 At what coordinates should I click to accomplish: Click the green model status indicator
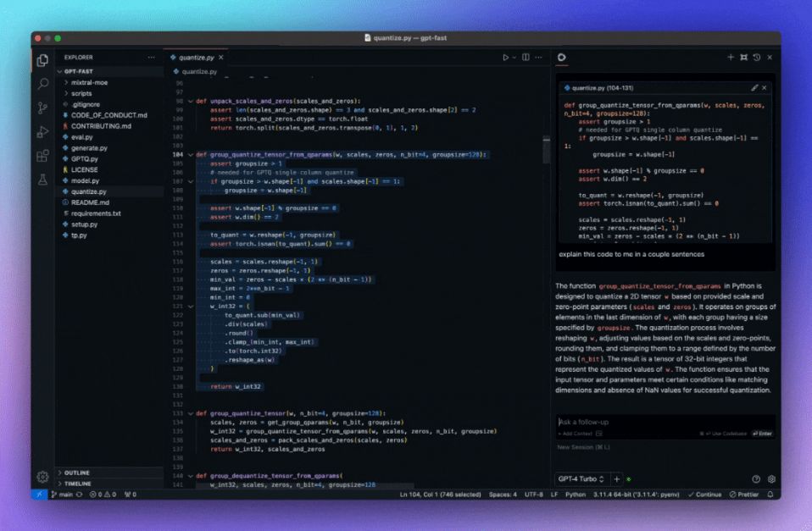(x=629, y=478)
